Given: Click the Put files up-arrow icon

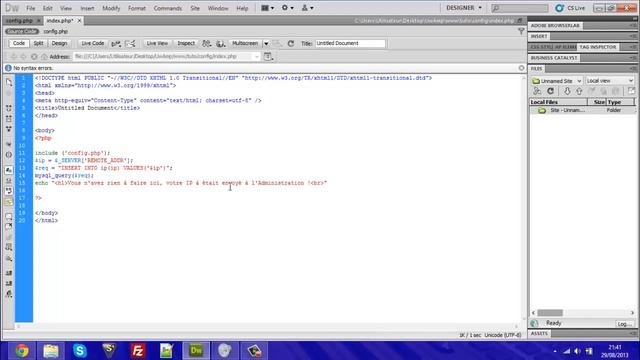Looking at the screenshot, I should [x=579, y=91].
